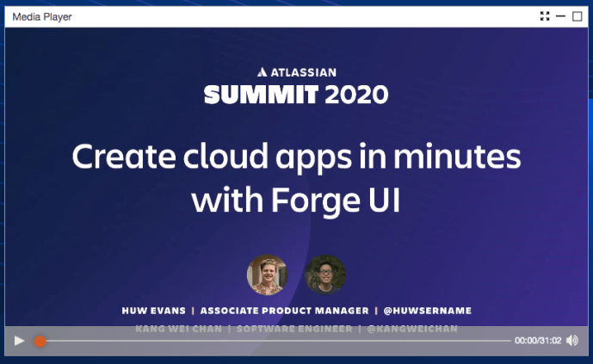The height and width of the screenshot is (364, 593).
Task: Minimize the Media Player window
Action: (561, 15)
